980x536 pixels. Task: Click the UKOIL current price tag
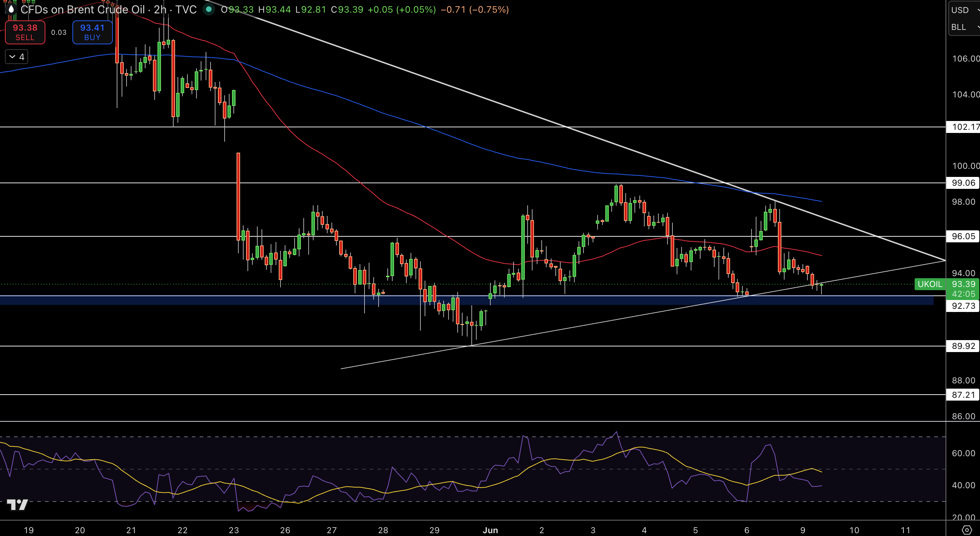click(930, 284)
